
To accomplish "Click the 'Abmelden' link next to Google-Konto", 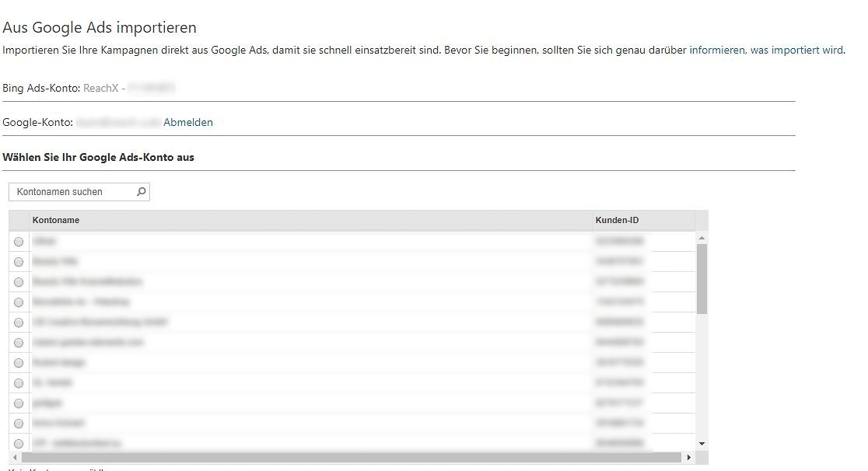I will [187, 122].
